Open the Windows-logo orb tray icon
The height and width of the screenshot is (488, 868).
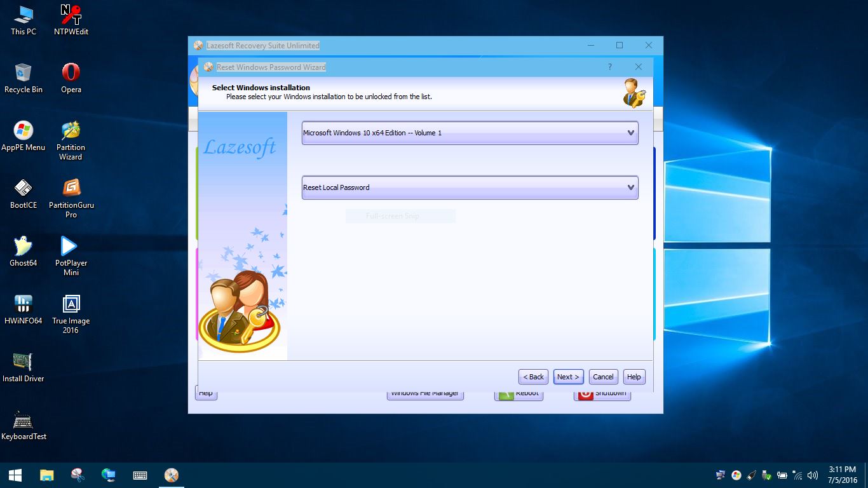coord(736,475)
